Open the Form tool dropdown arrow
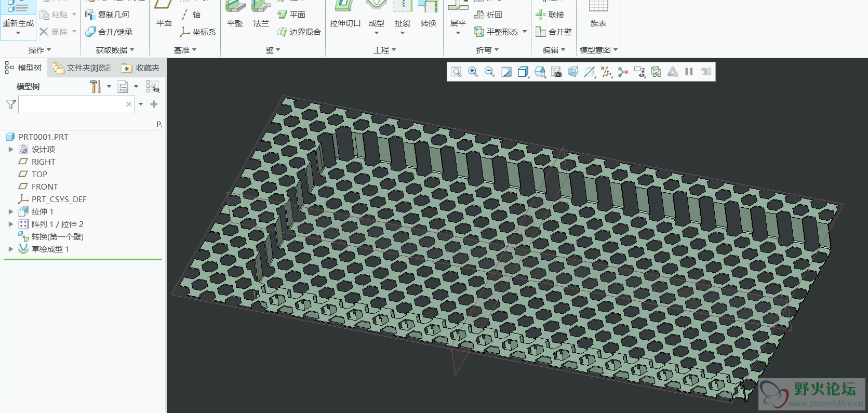This screenshot has width=868, height=413. tap(377, 33)
